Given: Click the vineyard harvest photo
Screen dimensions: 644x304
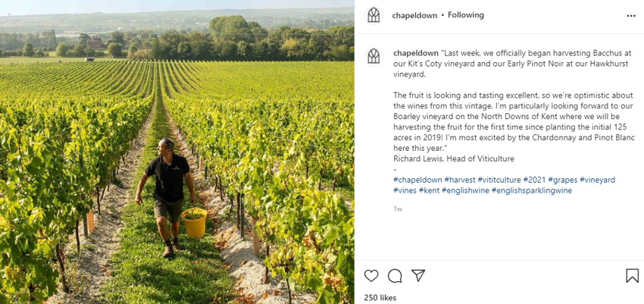Looking at the screenshot, I should 177,152.
